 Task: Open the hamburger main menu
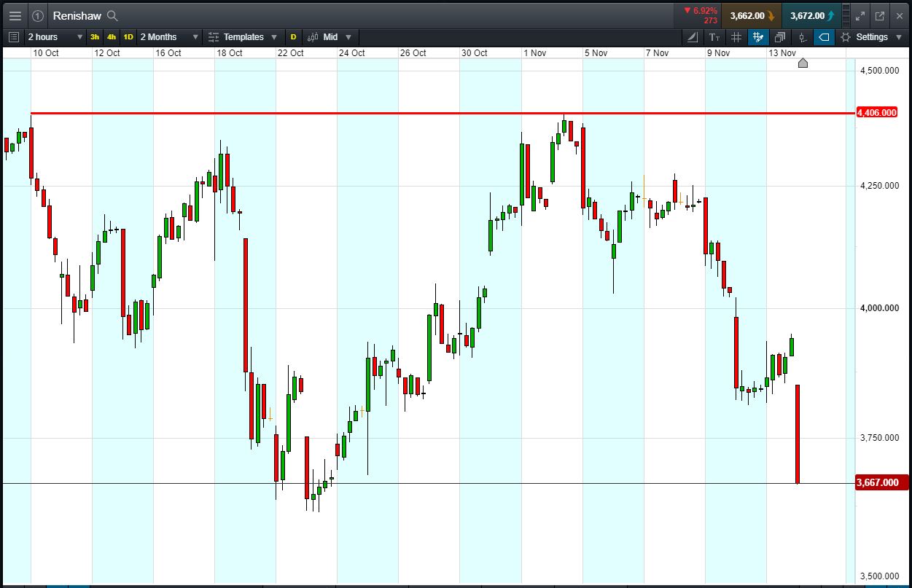(15, 15)
